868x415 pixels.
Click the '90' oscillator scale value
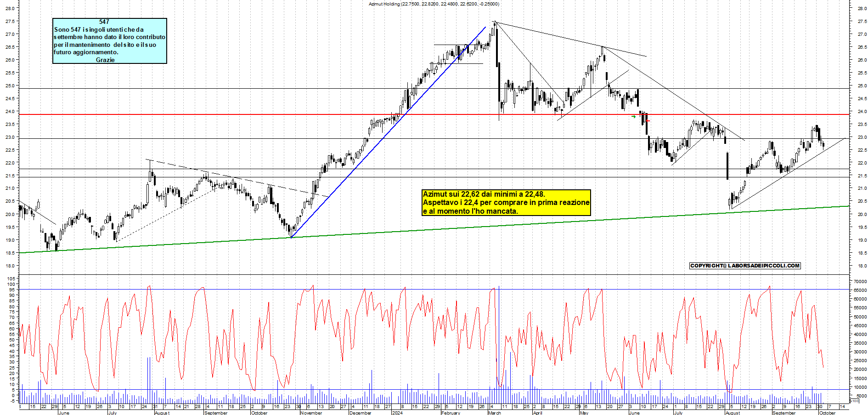click(x=12, y=296)
